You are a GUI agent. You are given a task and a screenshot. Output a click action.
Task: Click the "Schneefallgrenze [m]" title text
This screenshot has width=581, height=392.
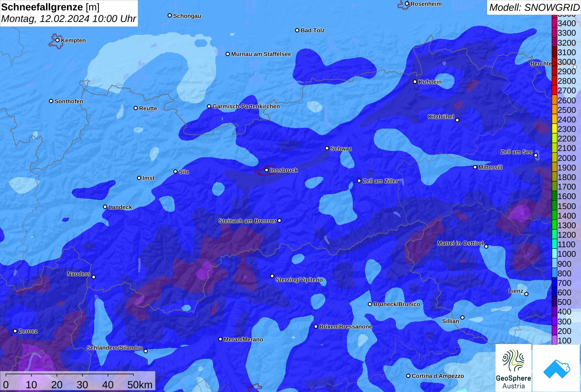click(51, 7)
